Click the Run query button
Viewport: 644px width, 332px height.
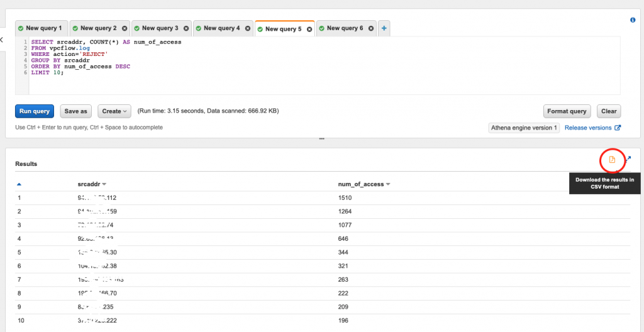point(35,111)
